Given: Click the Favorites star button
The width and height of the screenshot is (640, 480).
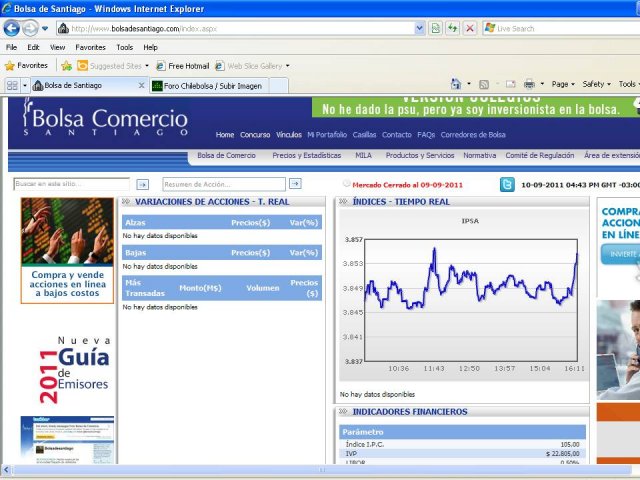Looking at the screenshot, I should tap(27, 65).
